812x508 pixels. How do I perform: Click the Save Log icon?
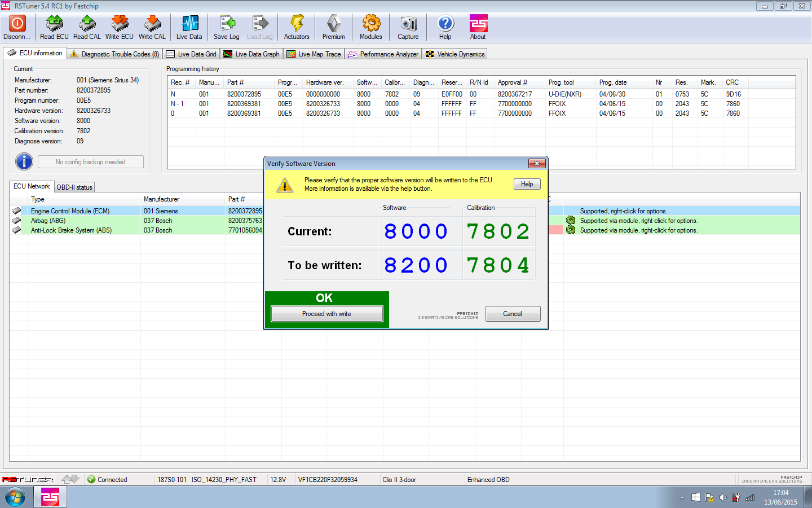[227, 24]
